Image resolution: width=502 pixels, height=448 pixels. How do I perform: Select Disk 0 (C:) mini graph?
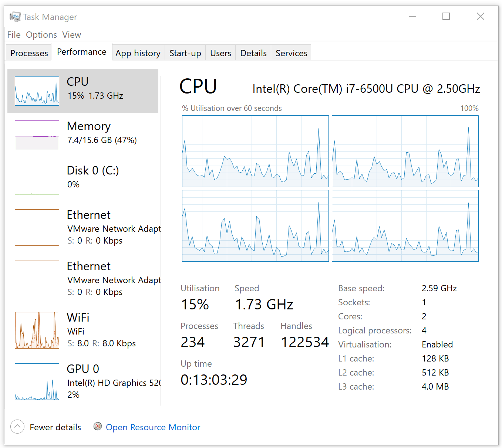(x=37, y=180)
